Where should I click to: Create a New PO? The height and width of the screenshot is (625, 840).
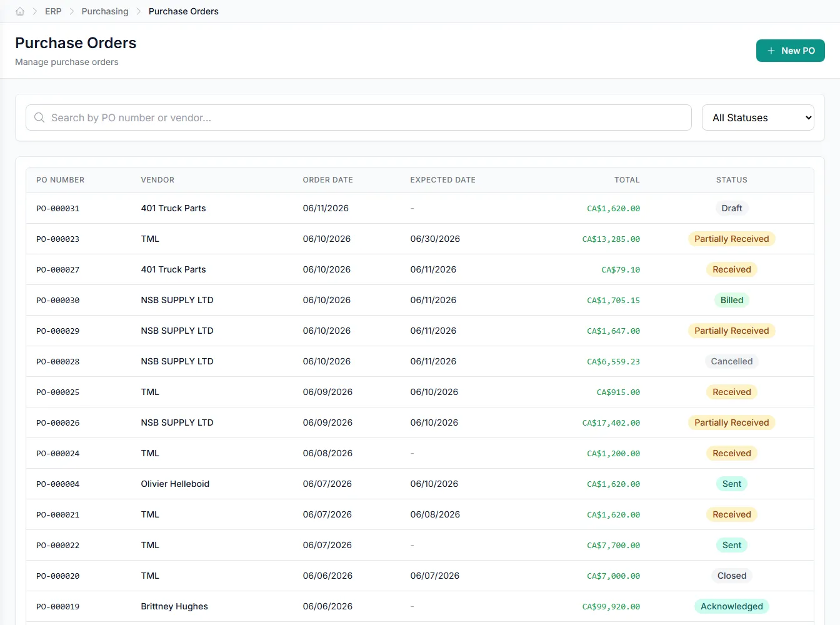791,51
